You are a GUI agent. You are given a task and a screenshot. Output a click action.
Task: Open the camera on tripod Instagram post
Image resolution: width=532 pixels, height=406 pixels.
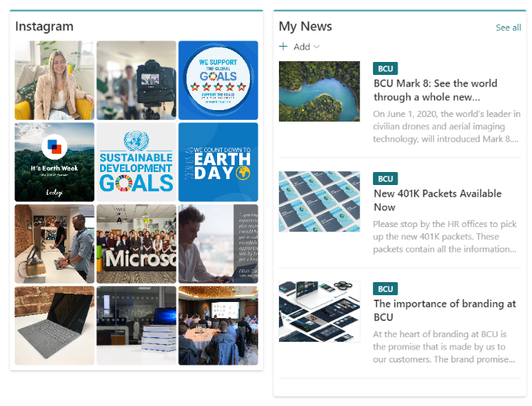tap(136, 80)
